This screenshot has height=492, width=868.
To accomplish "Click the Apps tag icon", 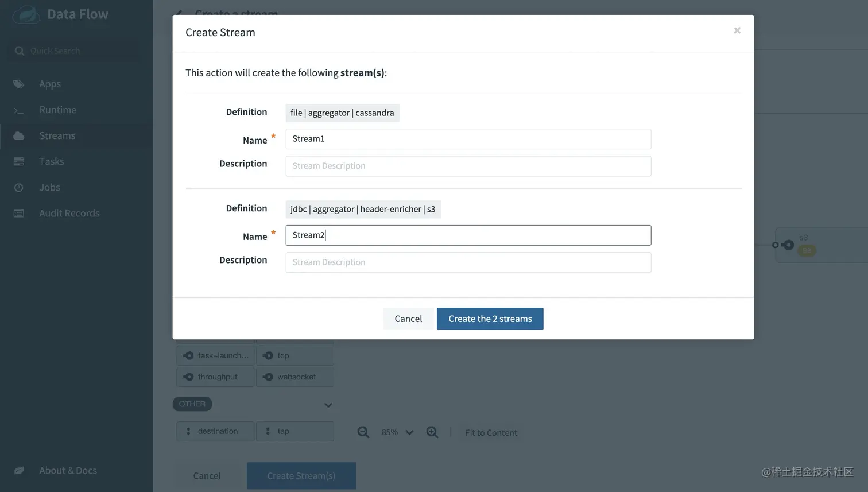I will tap(19, 84).
